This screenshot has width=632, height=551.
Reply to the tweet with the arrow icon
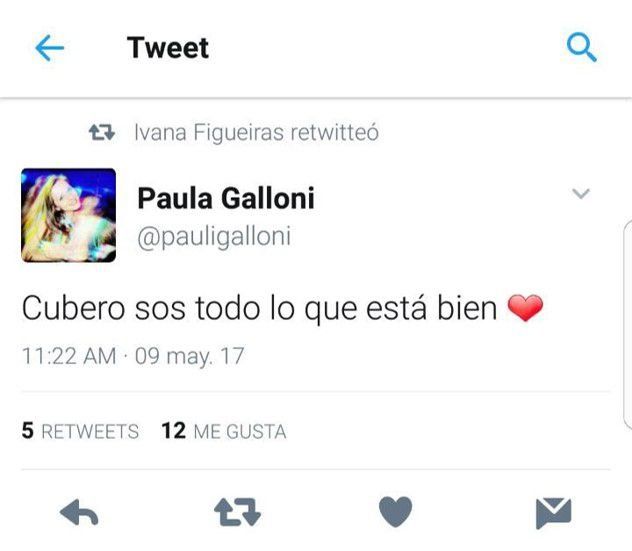(x=79, y=512)
